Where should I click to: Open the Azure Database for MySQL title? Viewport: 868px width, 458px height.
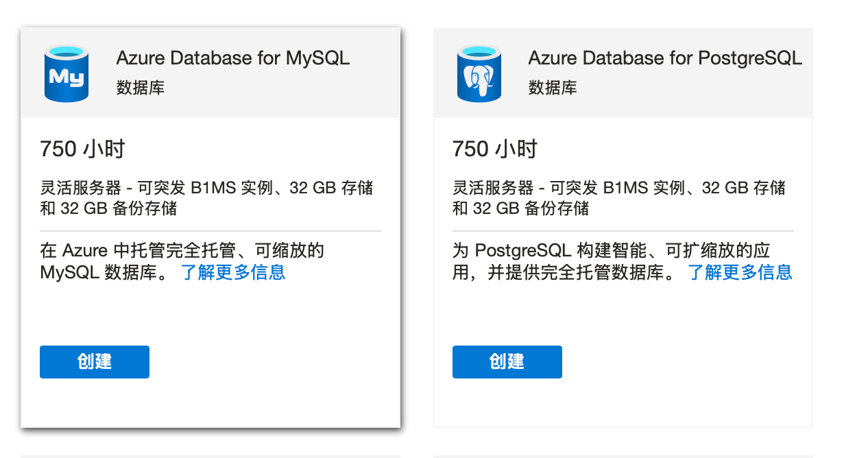[x=233, y=58]
